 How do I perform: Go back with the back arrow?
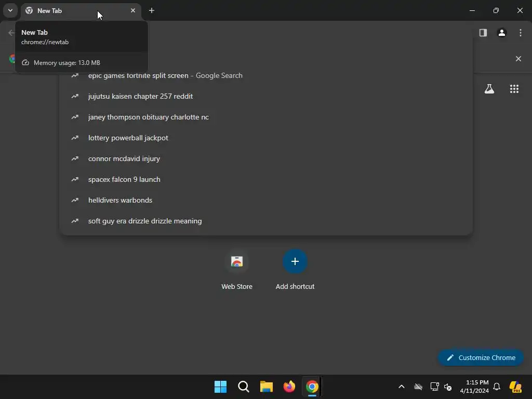point(11,33)
